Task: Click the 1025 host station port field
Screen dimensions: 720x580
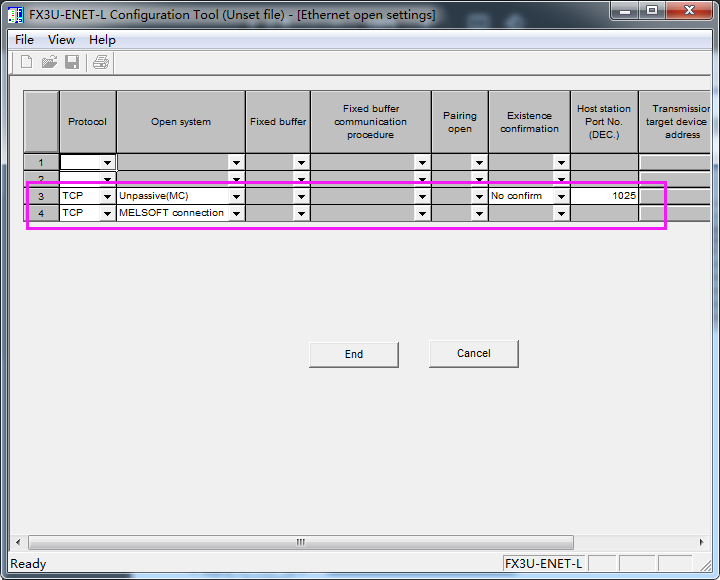Action: tap(604, 196)
